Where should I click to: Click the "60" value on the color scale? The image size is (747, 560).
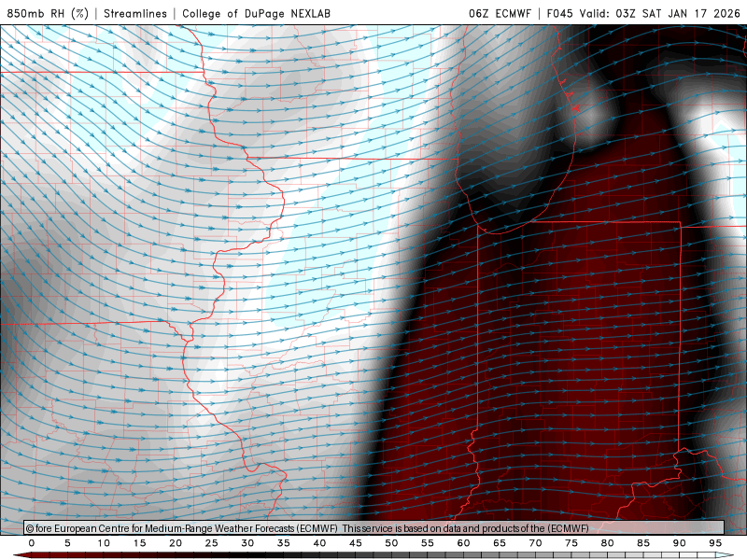[463, 543]
